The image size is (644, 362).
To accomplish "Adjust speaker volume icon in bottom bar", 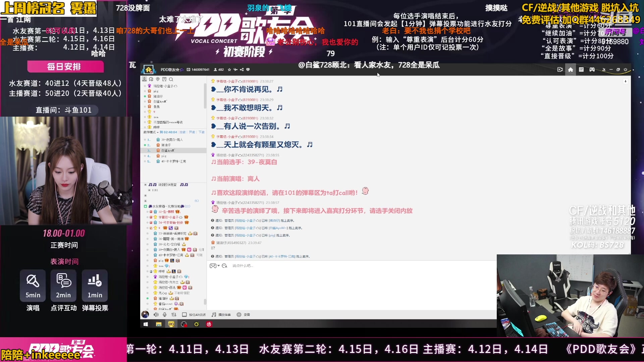I will (x=156, y=315).
